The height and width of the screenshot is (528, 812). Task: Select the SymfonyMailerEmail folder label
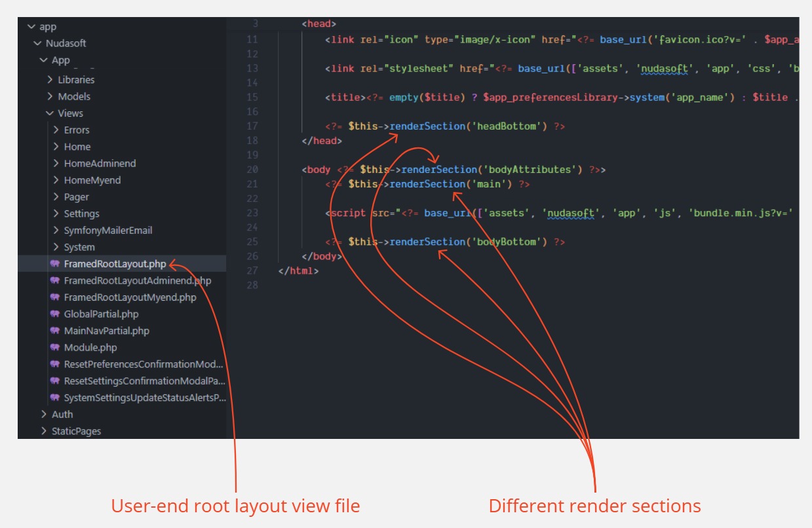[x=108, y=230]
